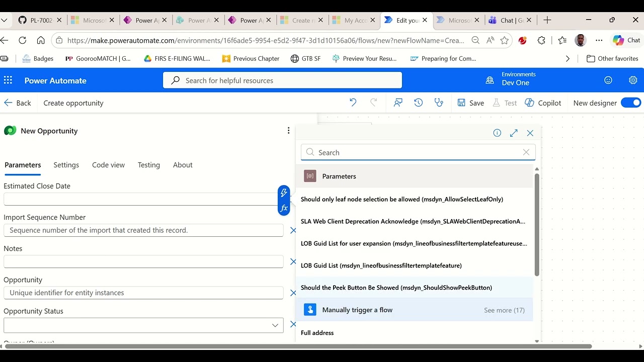Expand Manually trigger a flow See more
Viewport: 644px width, 362px height.
(504, 310)
